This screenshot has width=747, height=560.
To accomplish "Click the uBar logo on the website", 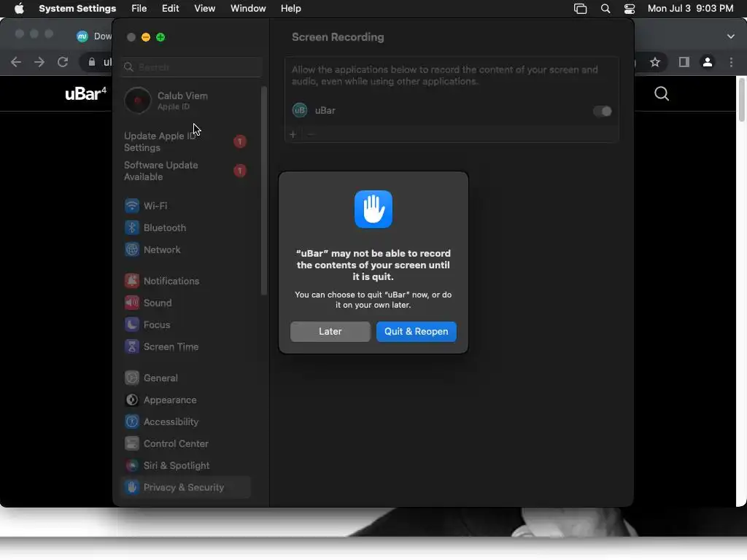I will 86,94.
